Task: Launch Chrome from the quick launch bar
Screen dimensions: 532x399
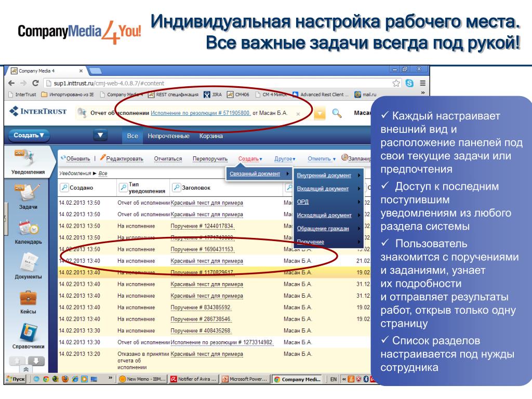Action: pyautogui.click(x=46, y=379)
